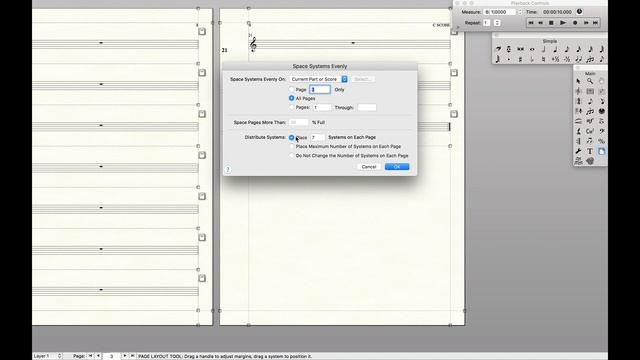Open help via the question mark button
This screenshot has height=360, width=640.
(228, 169)
